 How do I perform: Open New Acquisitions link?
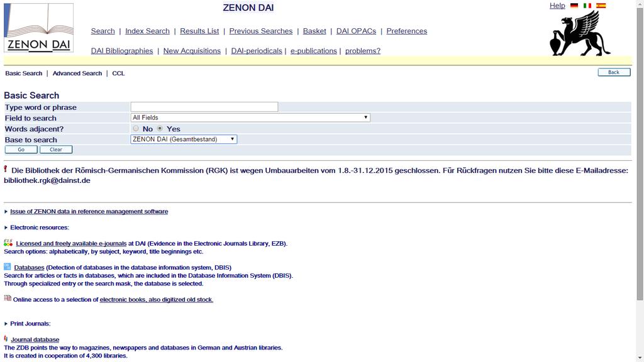click(192, 51)
